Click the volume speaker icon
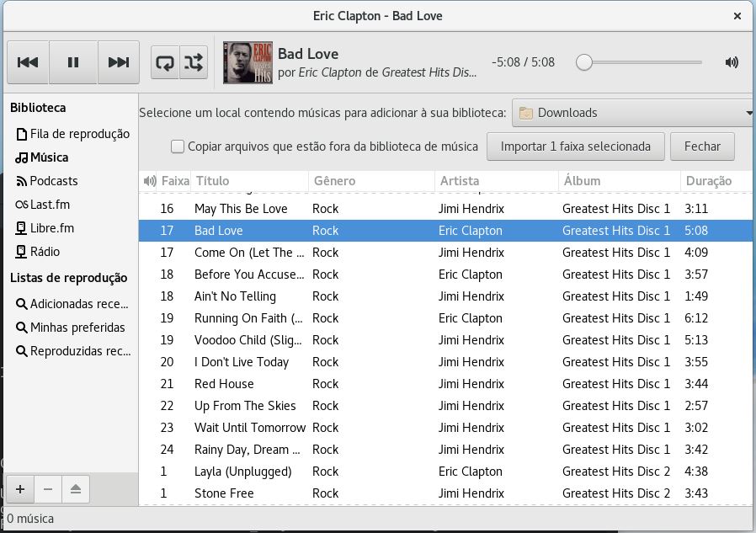 click(732, 62)
